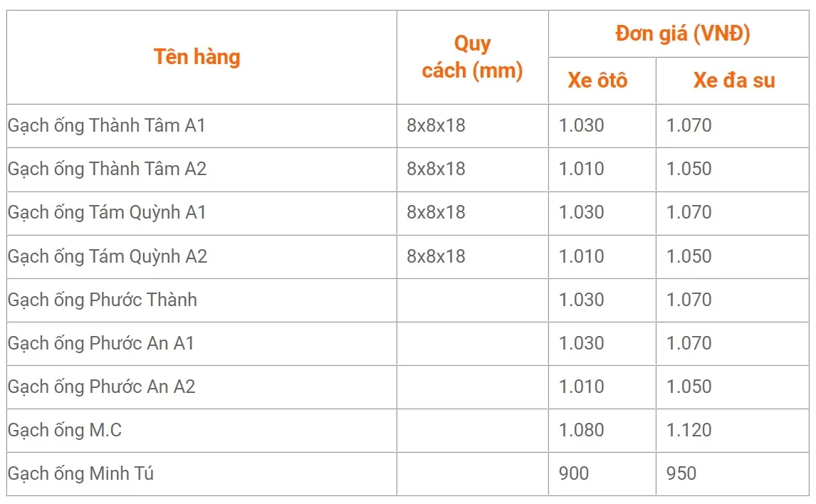Click the 1.120 price for Gạch ống M.C
The image size is (816, 504).
coord(689,430)
